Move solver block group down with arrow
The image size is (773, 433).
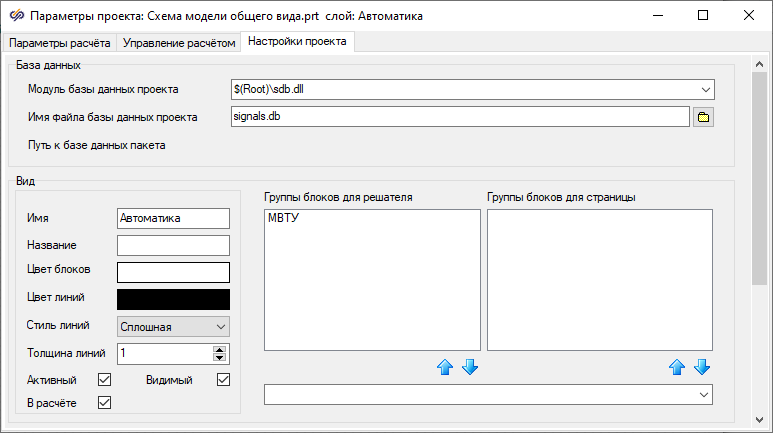pyautogui.click(x=470, y=367)
